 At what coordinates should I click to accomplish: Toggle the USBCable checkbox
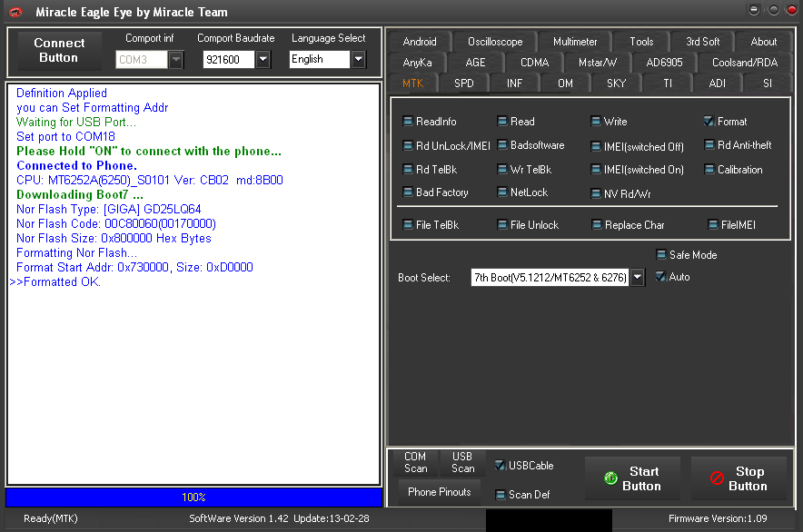pyautogui.click(x=501, y=466)
